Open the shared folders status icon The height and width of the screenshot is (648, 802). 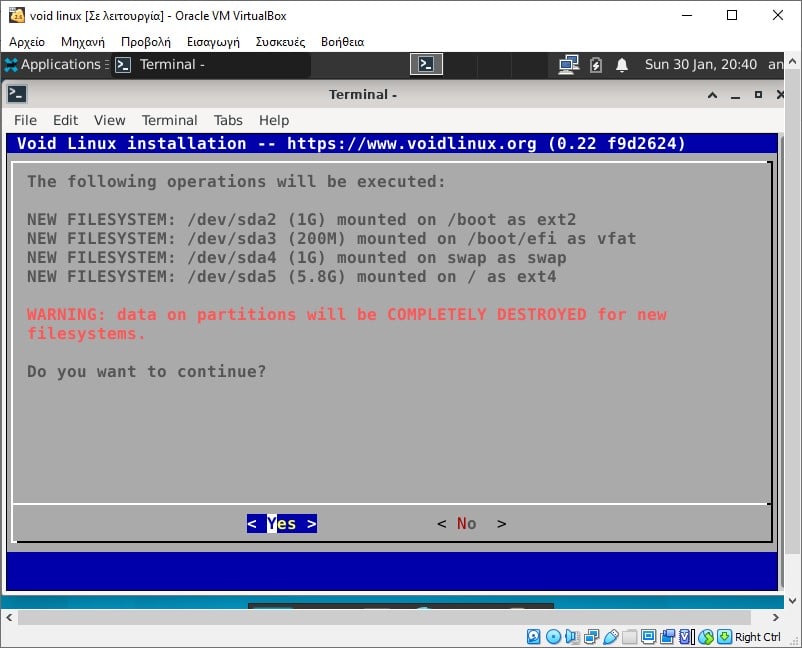pyautogui.click(x=629, y=637)
